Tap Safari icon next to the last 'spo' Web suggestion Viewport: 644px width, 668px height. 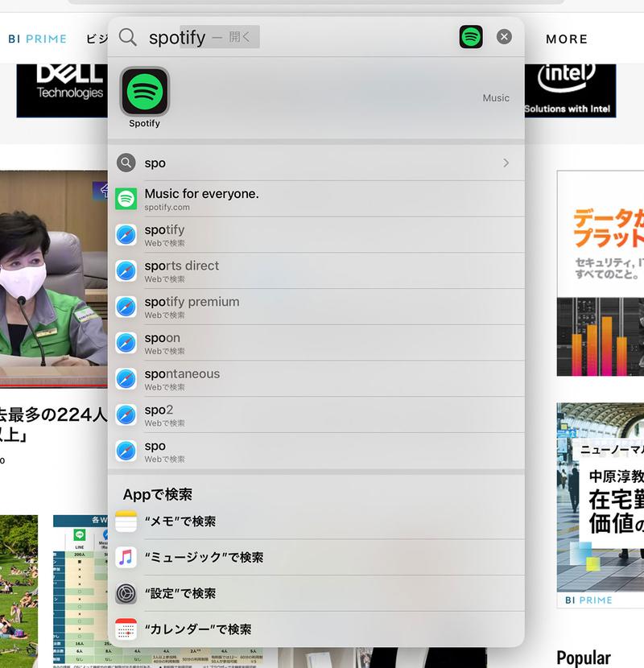(126, 452)
